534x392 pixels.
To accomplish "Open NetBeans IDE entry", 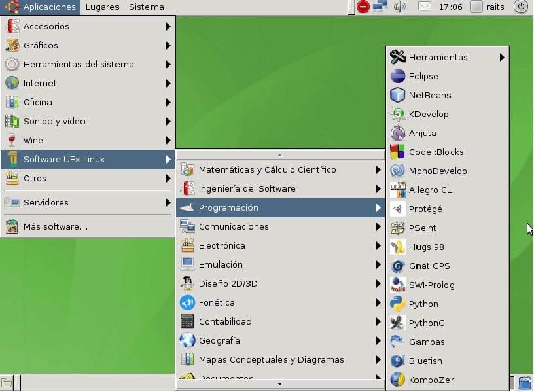I will (429, 95).
